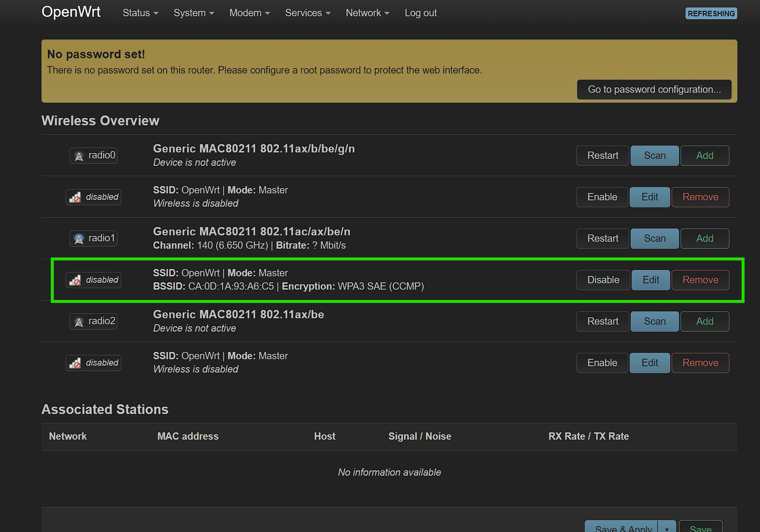Open the Status menu
Image resolution: width=760 pixels, height=532 pixels.
140,13
